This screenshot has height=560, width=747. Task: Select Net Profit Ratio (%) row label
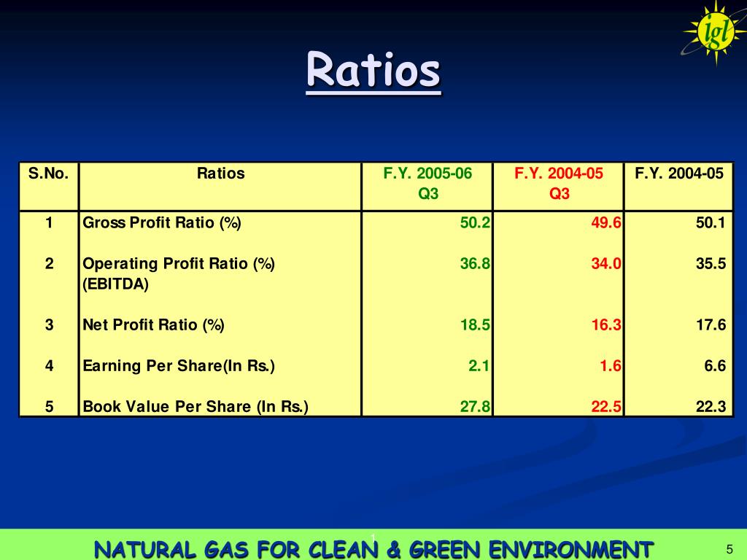coord(153,324)
